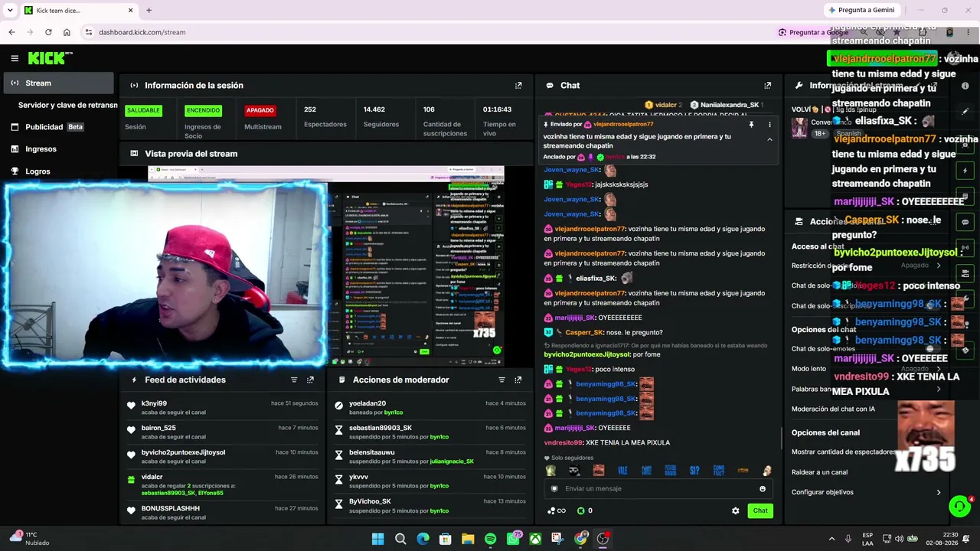Click SALUDABLE session status badge

click(x=143, y=110)
